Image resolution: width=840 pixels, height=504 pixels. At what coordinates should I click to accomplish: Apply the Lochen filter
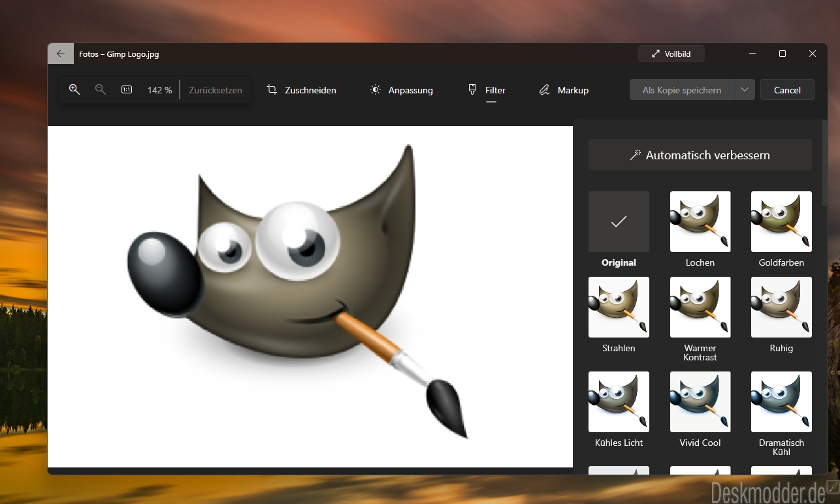[x=700, y=221]
